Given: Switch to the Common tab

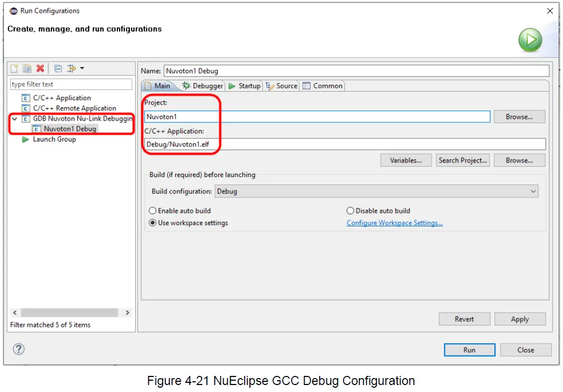Looking at the screenshot, I should (x=323, y=86).
